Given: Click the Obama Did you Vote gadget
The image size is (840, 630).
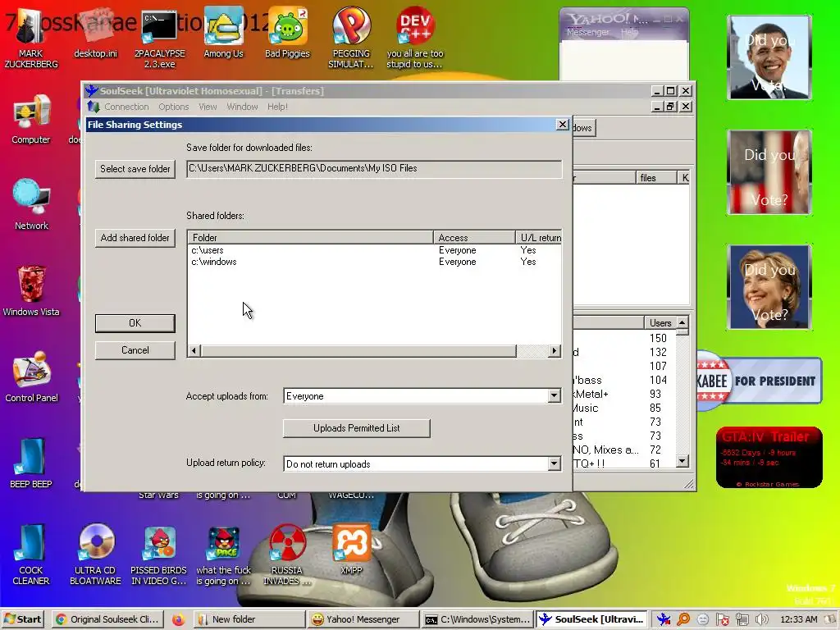Looking at the screenshot, I should (769, 57).
